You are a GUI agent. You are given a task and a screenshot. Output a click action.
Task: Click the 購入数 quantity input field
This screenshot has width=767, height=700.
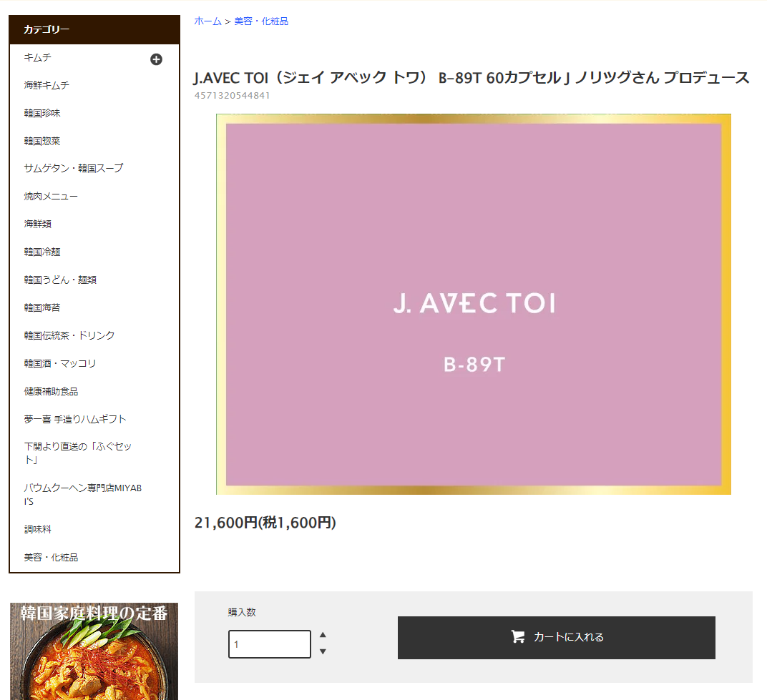coord(269,644)
